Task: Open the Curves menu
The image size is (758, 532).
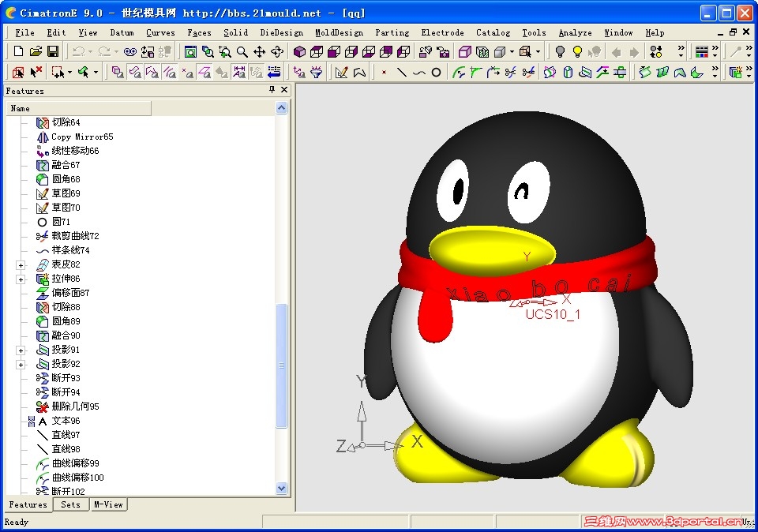Action: (160, 33)
